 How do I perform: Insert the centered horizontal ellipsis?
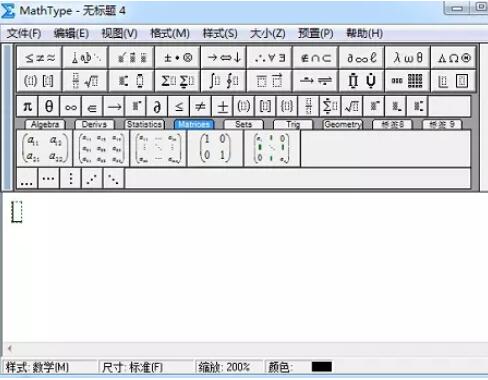tap(49, 179)
